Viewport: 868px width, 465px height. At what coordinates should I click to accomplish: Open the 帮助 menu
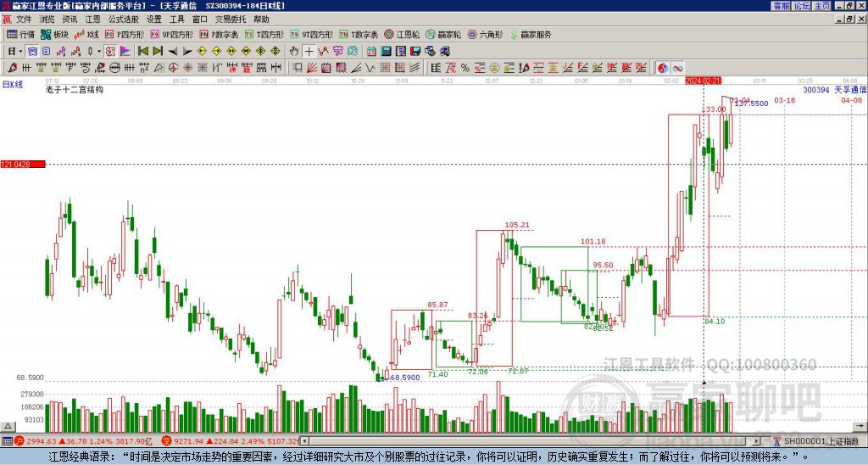[x=261, y=20]
